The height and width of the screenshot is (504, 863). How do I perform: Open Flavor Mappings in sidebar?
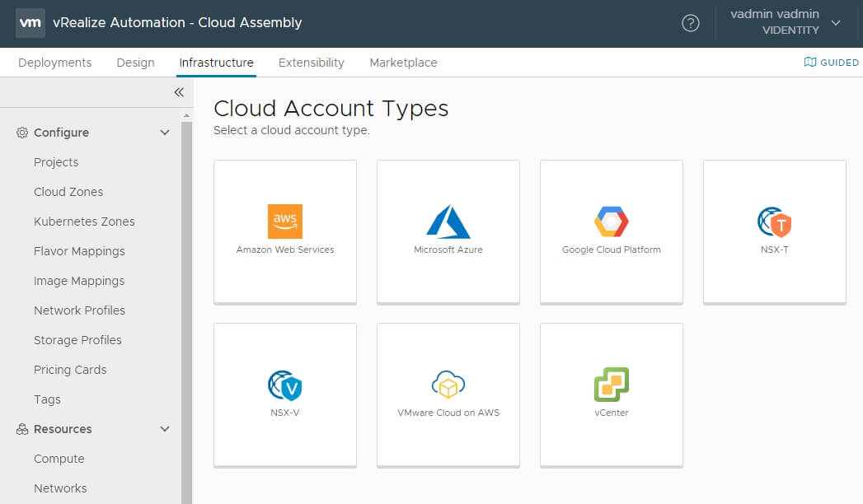[79, 251]
